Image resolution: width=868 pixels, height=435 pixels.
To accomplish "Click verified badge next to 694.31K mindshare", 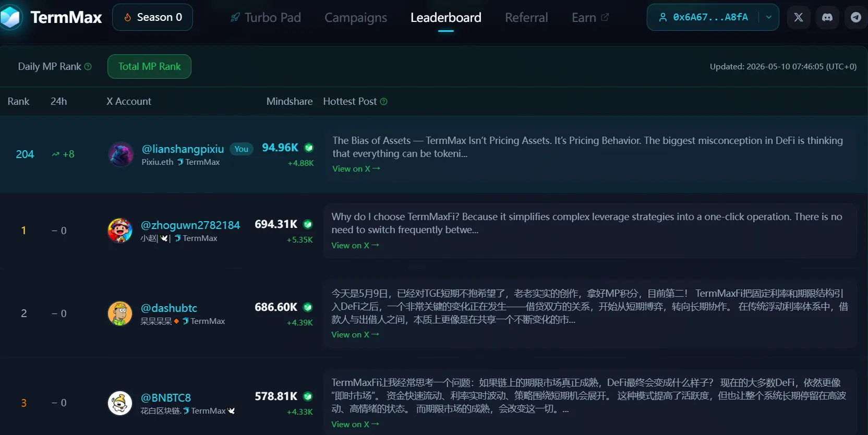I will pyautogui.click(x=308, y=224).
